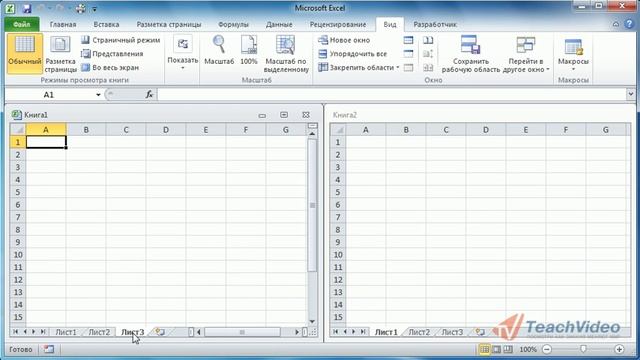Click Новое окно

pos(344,40)
